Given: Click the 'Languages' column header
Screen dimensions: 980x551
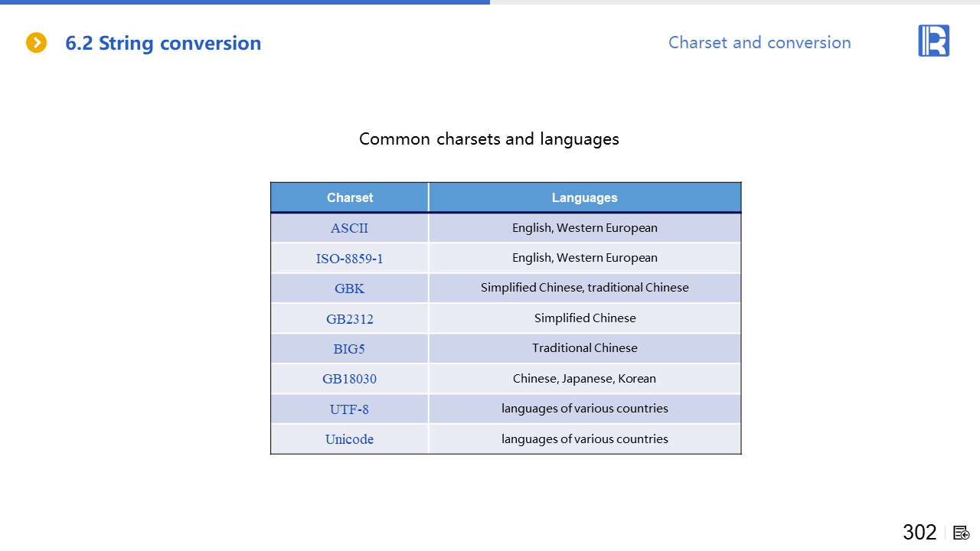Looking at the screenshot, I should point(584,197).
